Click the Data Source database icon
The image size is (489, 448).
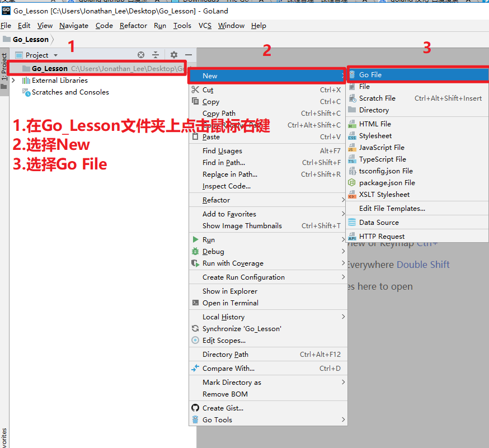coord(352,222)
